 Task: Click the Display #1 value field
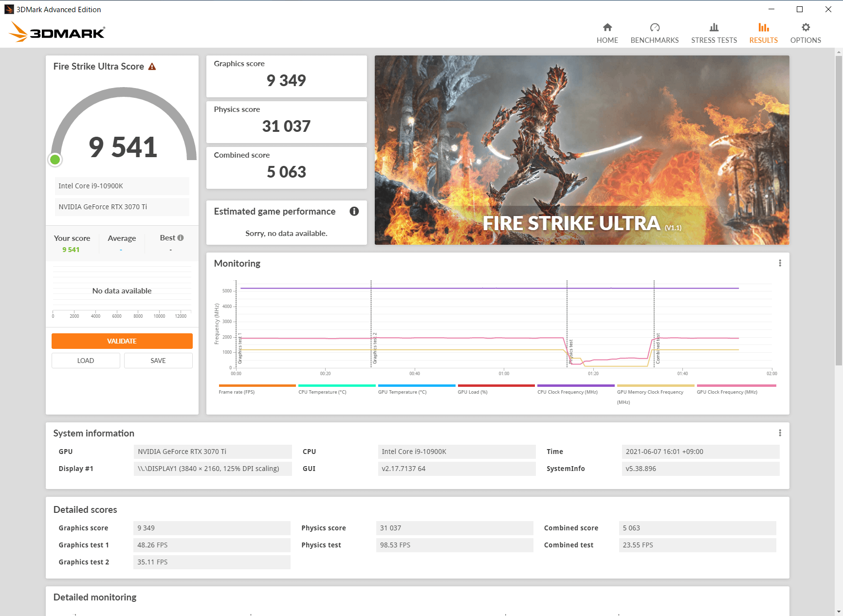(x=213, y=469)
